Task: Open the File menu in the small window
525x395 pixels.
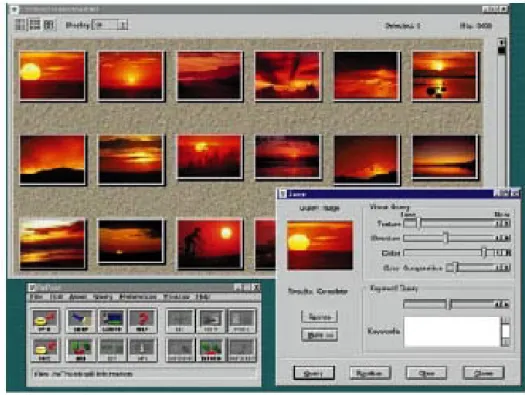Action: (36, 297)
